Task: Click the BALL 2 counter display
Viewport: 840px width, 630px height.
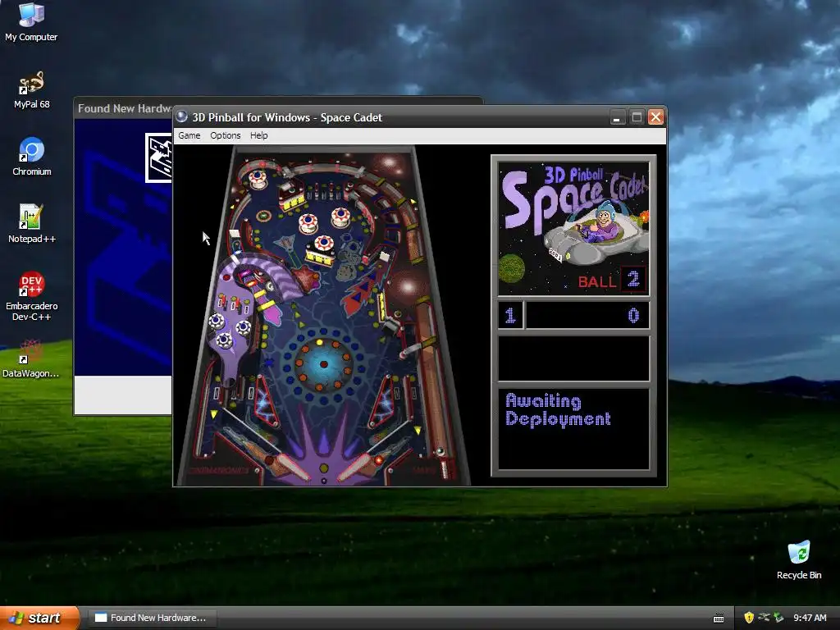Action: tap(612, 281)
